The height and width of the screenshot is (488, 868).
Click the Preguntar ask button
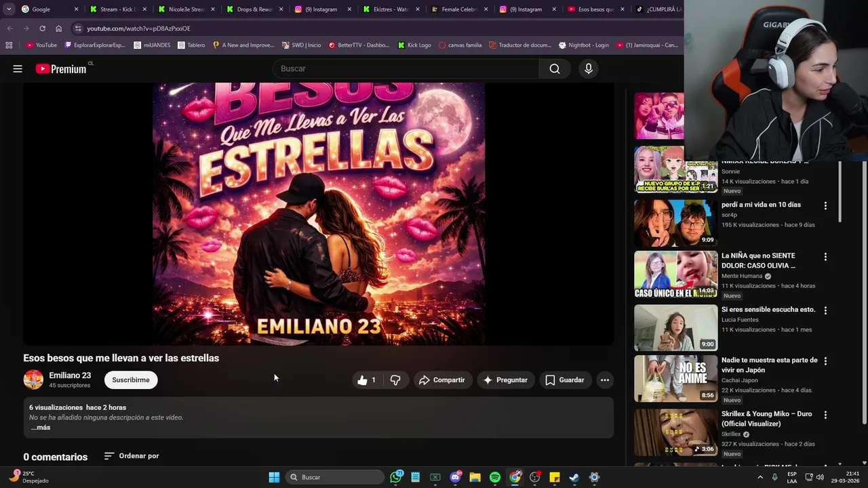(x=505, y=380)
